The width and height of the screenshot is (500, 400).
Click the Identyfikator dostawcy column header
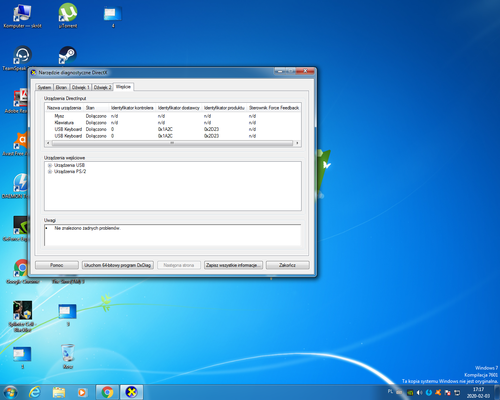tap(179, 108)
